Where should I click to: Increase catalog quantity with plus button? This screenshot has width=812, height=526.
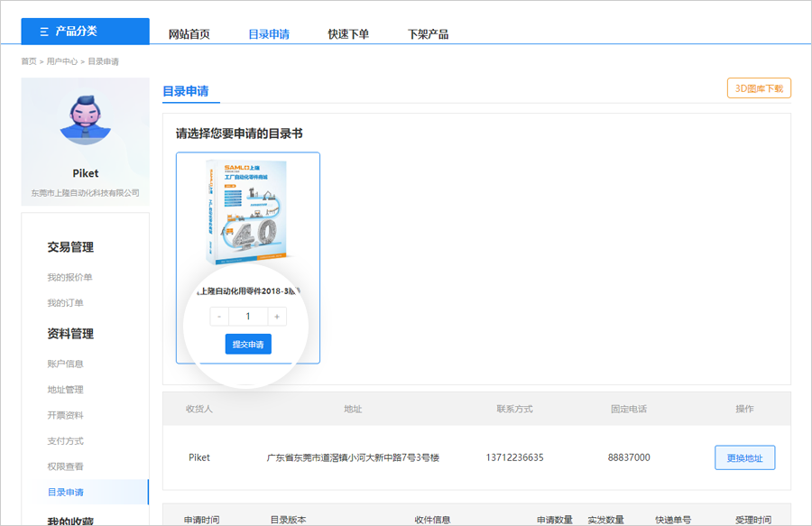pos(276,317)
